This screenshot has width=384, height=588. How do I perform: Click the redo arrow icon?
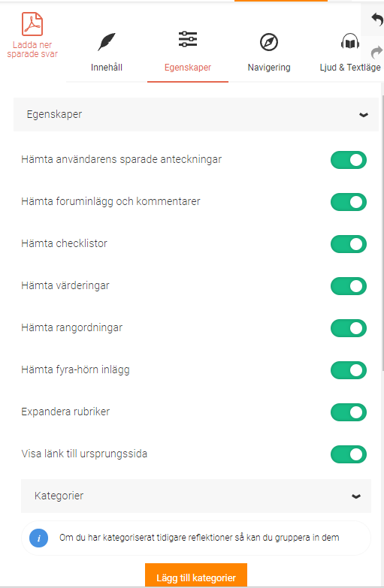(376, 52)
